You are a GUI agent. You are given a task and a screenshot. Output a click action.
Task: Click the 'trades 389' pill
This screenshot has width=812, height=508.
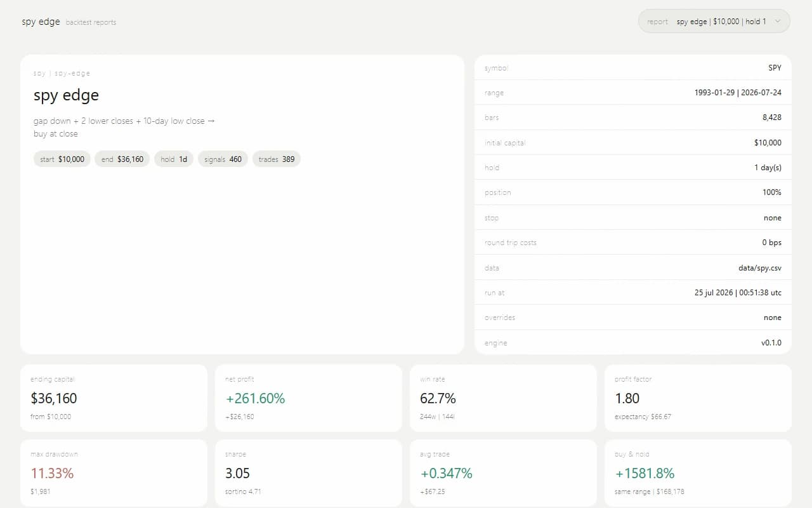coord(277,159)
